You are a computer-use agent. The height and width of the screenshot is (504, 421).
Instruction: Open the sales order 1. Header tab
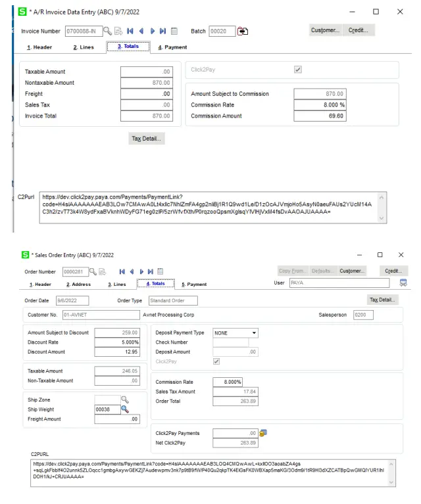point(40,285)
